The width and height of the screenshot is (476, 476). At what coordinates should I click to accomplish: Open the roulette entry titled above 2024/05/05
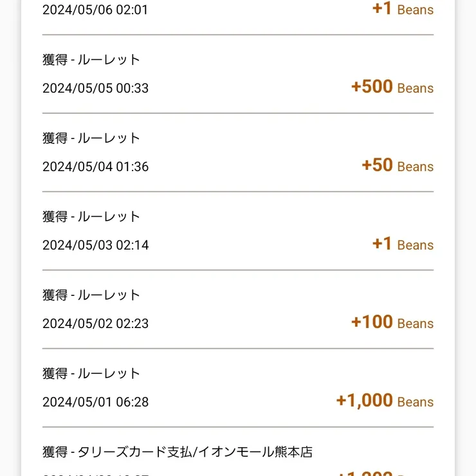91,60
